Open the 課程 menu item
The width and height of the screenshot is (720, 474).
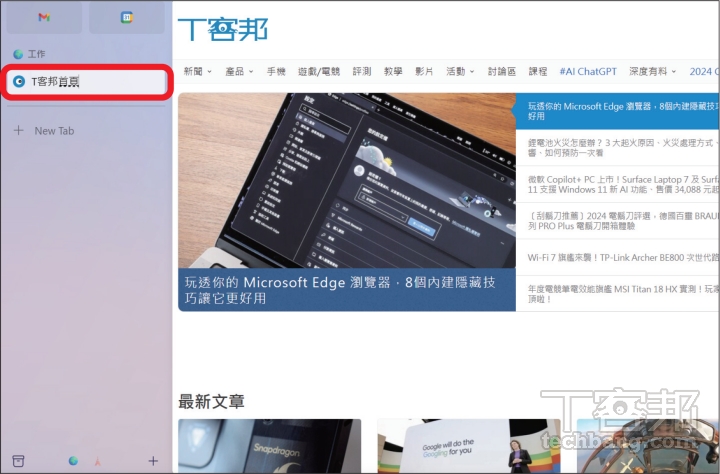click(538, 72)
